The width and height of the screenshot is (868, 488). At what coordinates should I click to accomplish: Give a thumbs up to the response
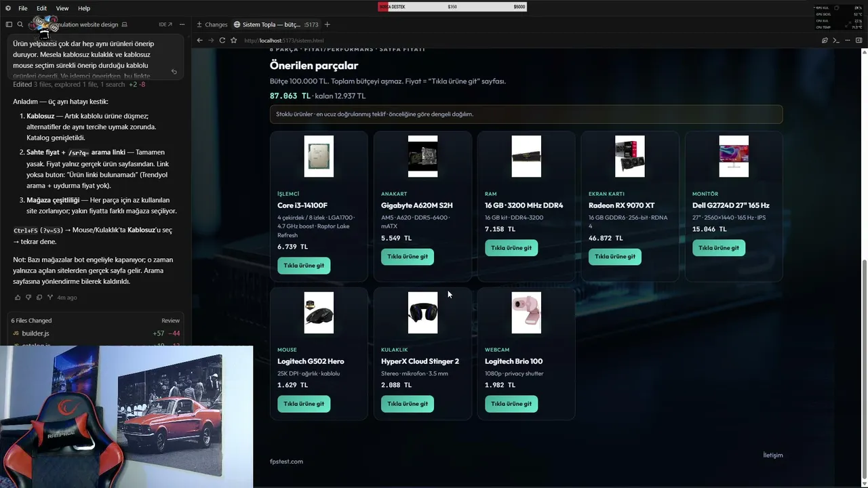point(18,298)
